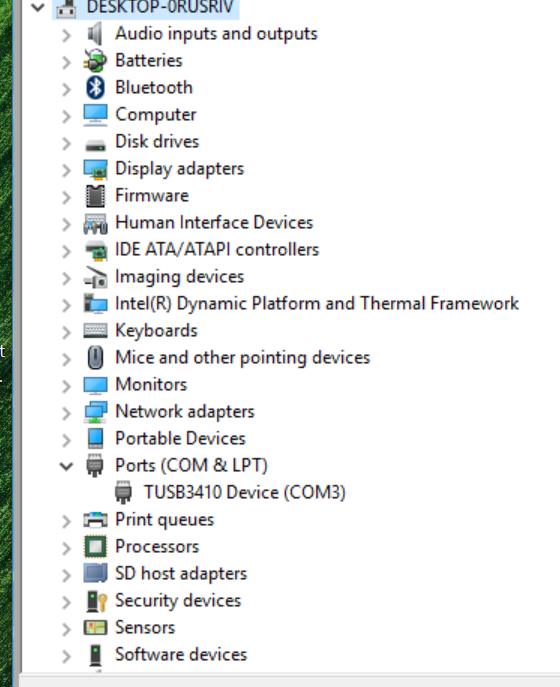Click the Disk drives icon
Viewport: 560px width, 687px height.
(95, 145)
